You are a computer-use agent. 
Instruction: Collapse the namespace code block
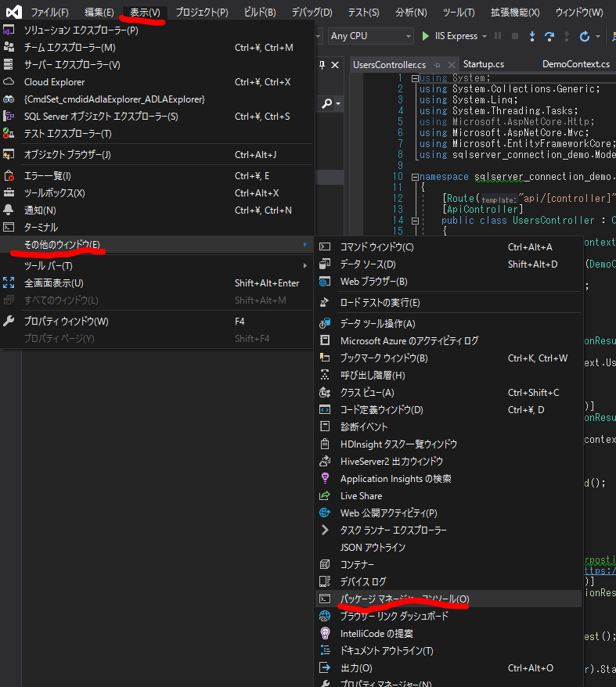[x=415, y=177]
